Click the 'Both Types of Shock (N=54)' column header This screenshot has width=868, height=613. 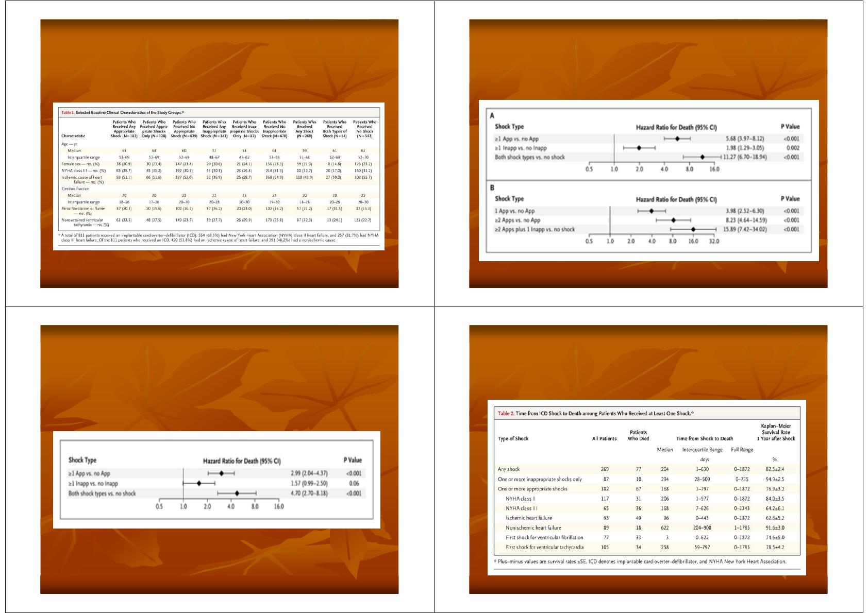click(335, 129)
